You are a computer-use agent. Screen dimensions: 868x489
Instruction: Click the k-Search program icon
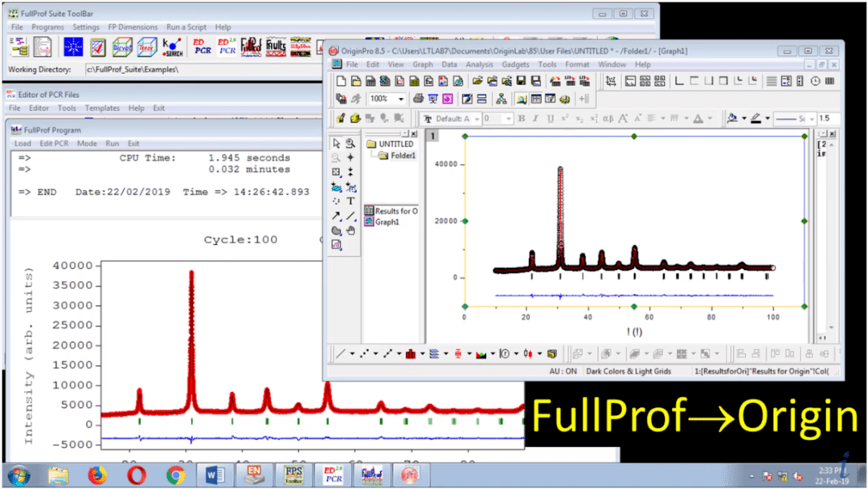click(172, 47)
